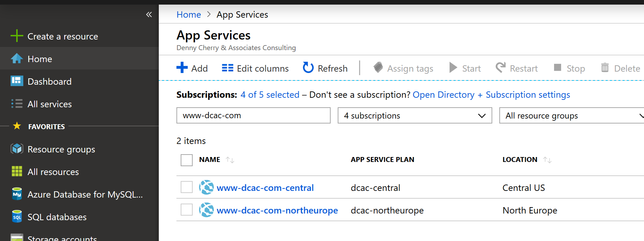Viewport: 644px width, 241px height.
Task: Click the Refresh button label
Action: point(333,68)
